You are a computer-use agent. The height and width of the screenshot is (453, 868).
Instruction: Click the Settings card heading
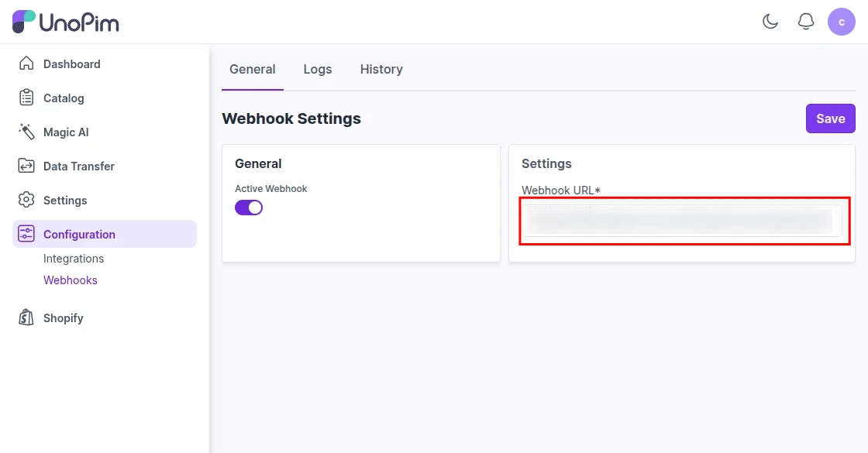coord(546,163)
